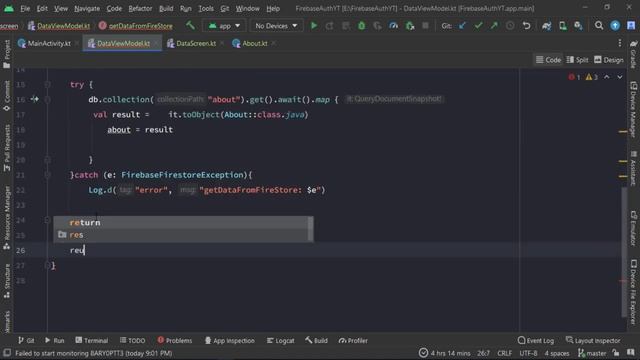
Task: Click getDataFromFireStore breadcrumb
Action: click(x=136, y=26)
